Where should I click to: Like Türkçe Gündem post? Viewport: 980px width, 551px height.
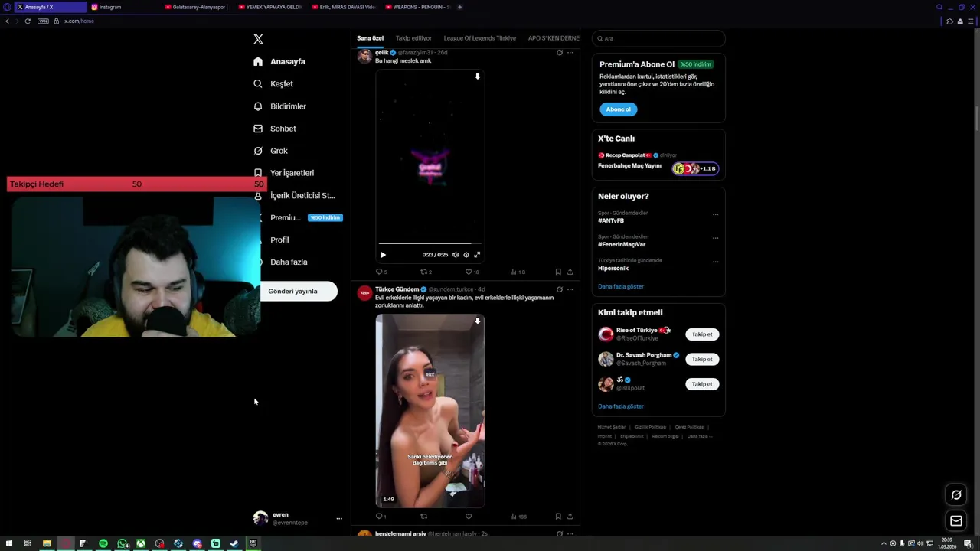coord(469,517)
